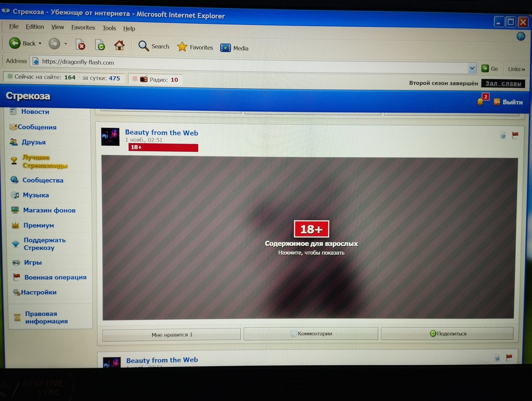
Task: Open the Edition menu
Action: [35, 27]
